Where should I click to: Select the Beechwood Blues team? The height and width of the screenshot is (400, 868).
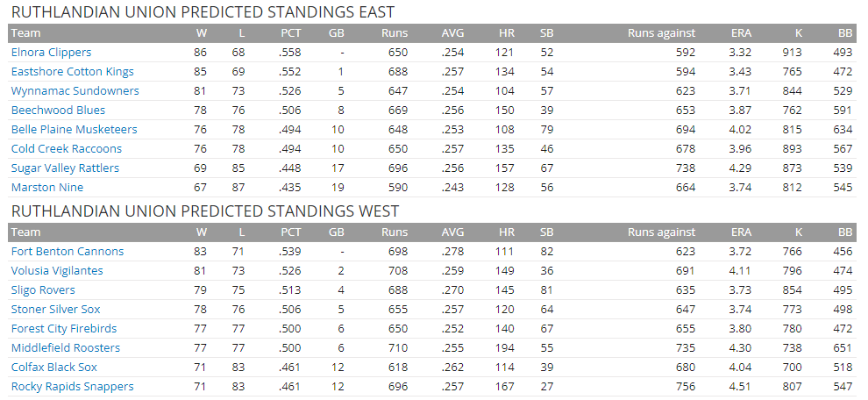58,111
